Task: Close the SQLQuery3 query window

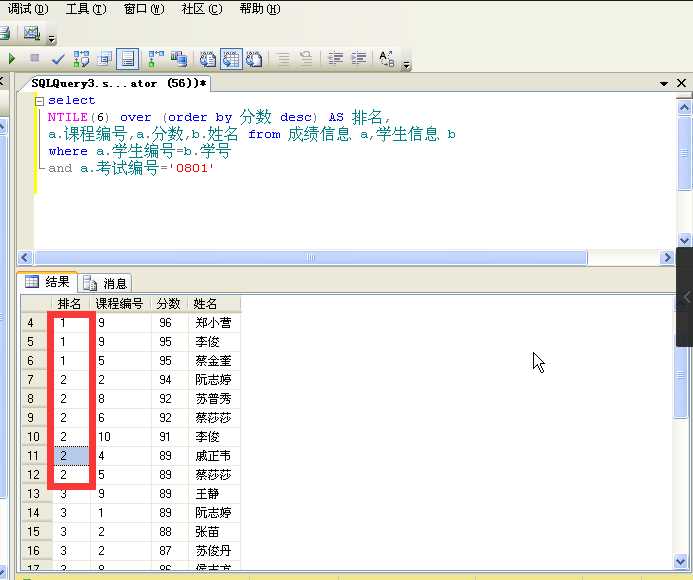Action: 682,83
